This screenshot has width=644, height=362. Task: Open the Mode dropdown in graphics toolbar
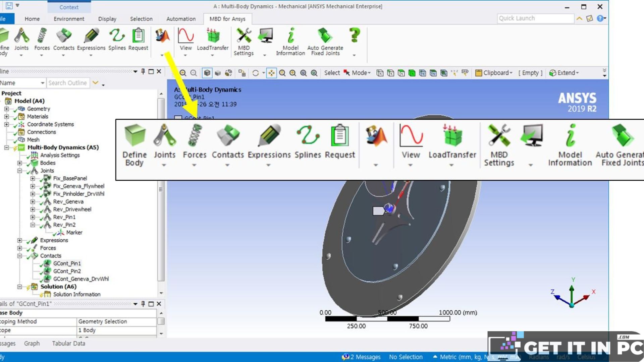pos(361,73)
